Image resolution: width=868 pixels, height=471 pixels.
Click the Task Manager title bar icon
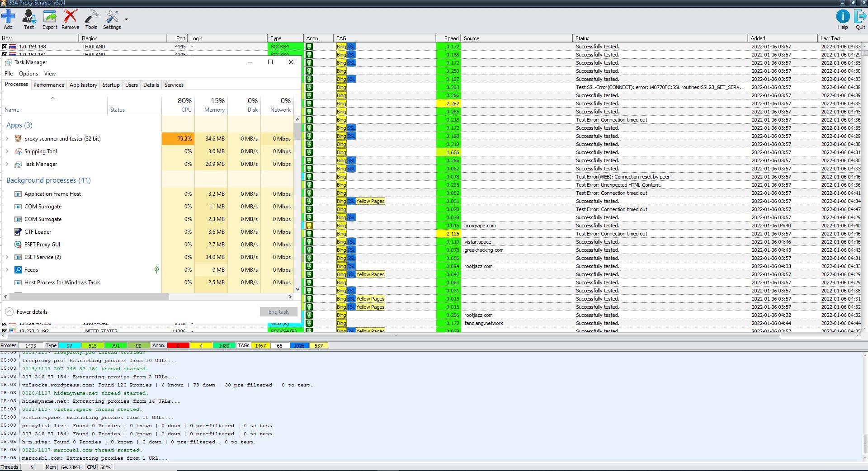(8, 62)
